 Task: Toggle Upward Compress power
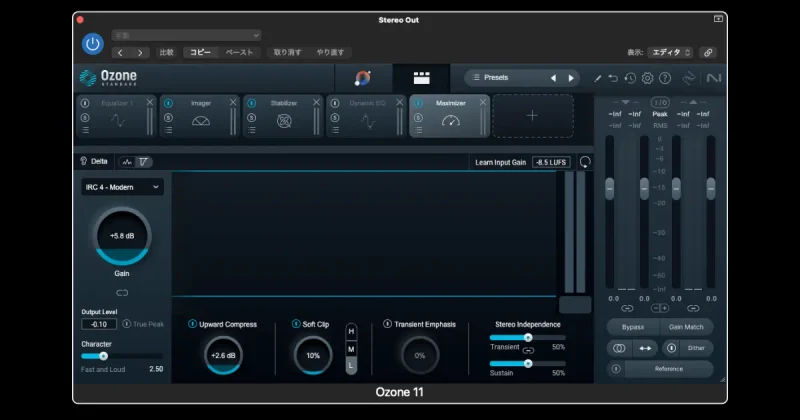point(192,324)
